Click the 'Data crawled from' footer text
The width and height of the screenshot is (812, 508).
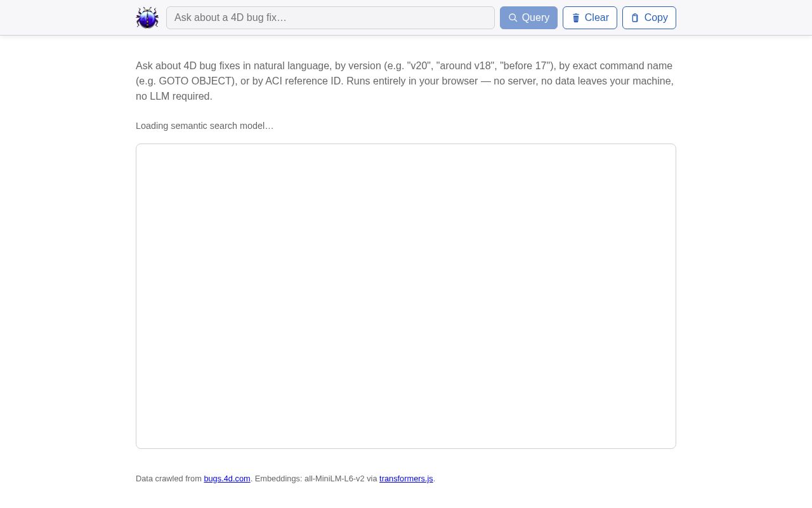coord(169,479)
